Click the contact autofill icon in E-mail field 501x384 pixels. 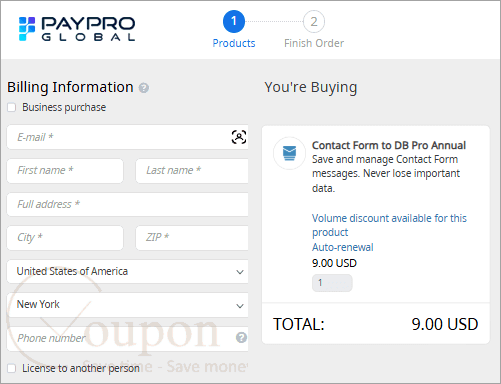(239, 137)
